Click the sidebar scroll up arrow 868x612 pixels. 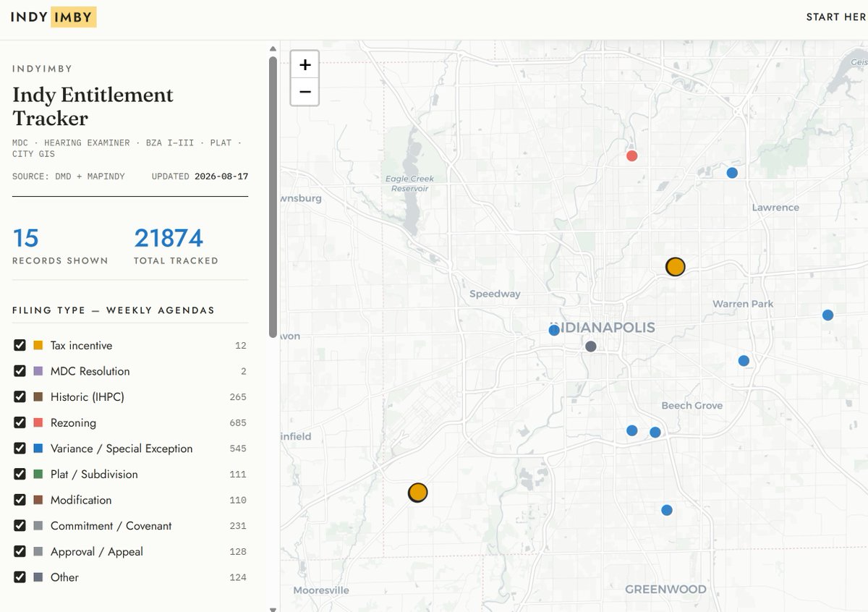[273, 48]
